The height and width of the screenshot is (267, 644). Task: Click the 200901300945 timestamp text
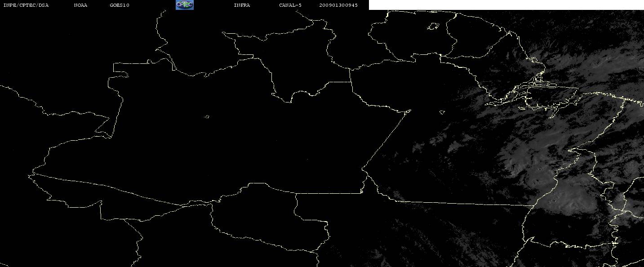click(x=338, y=5)
